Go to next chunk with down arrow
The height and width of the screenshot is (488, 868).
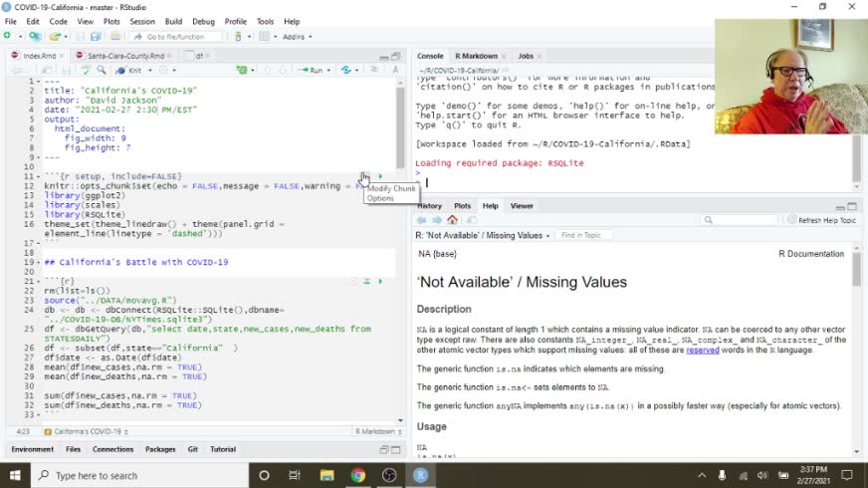click(283, 71)
